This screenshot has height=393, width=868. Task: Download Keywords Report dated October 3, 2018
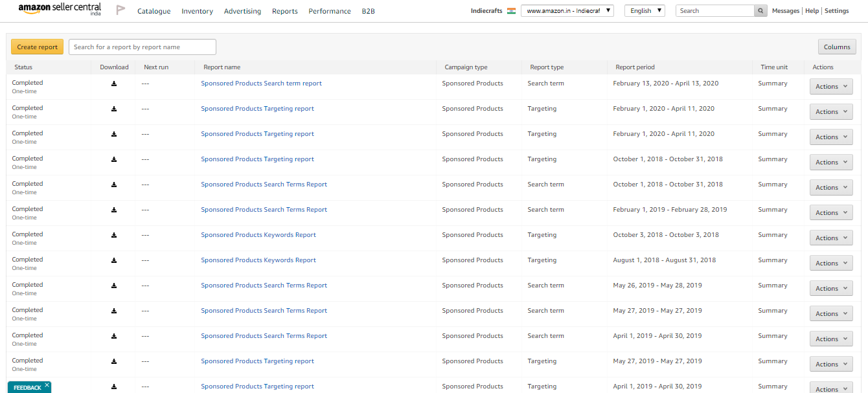114,235
